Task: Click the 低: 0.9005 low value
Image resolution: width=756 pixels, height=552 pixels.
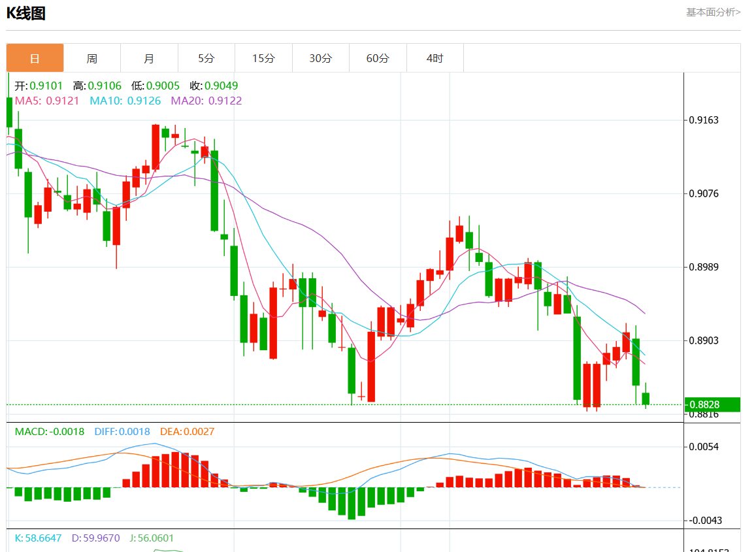Action: coord(156,86)
